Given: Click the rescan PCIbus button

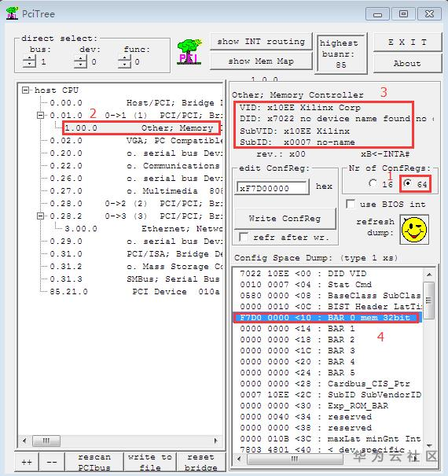Looking at the screenshot, I should [94, 462].
